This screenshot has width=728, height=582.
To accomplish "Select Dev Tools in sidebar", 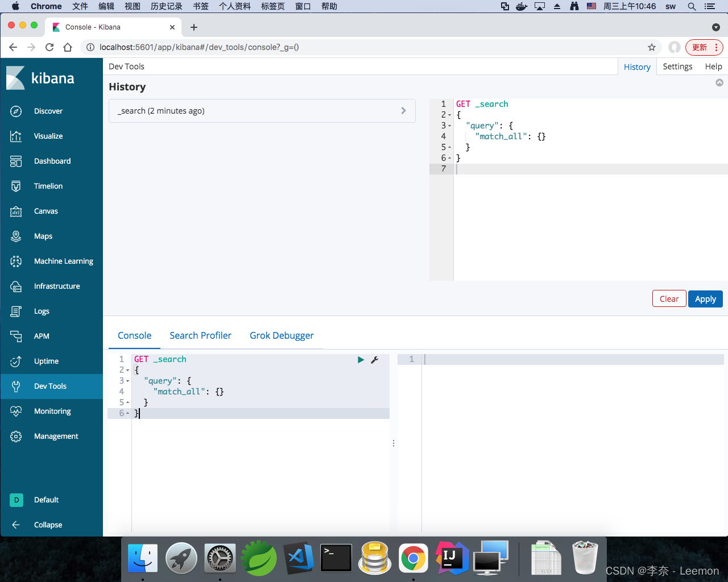I will click(50, 386).
